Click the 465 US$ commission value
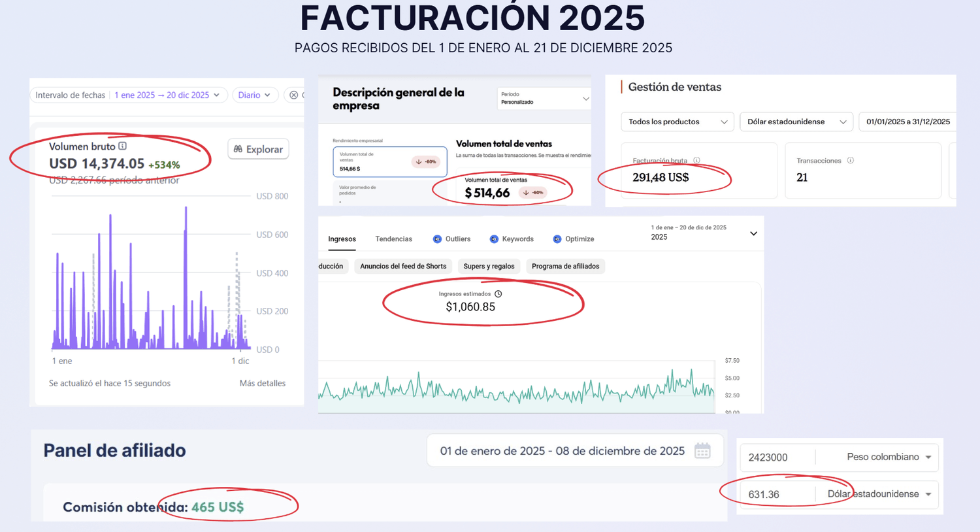The height and width of the screenshot is (532, 980). click(x=218, y=507)
